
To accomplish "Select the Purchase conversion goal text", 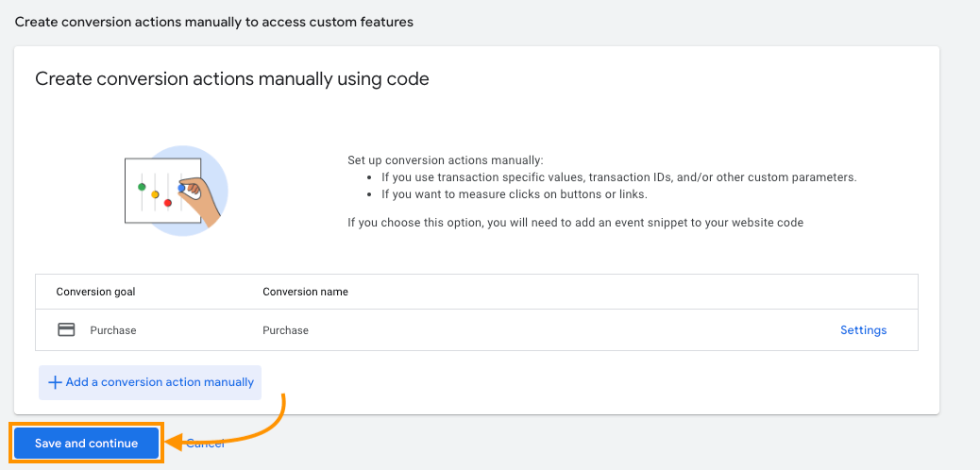I will coord(113,330).
